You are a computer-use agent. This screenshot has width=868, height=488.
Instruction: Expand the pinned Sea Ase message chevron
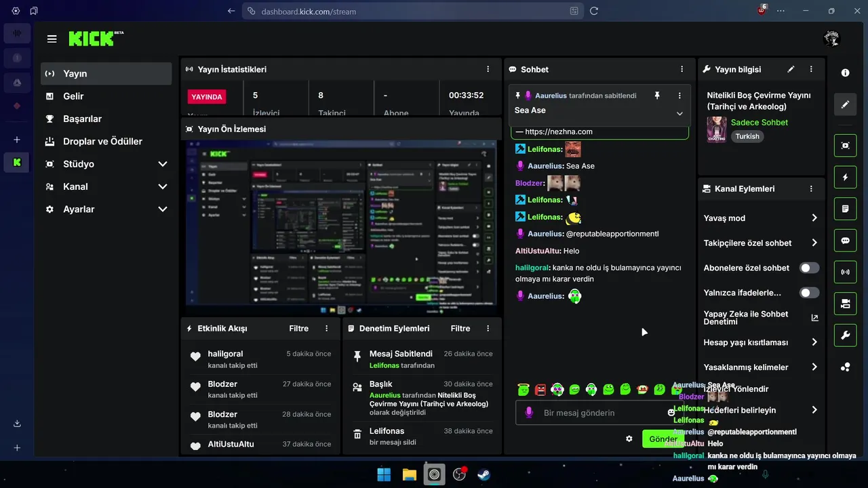click(x=679, y=113)
